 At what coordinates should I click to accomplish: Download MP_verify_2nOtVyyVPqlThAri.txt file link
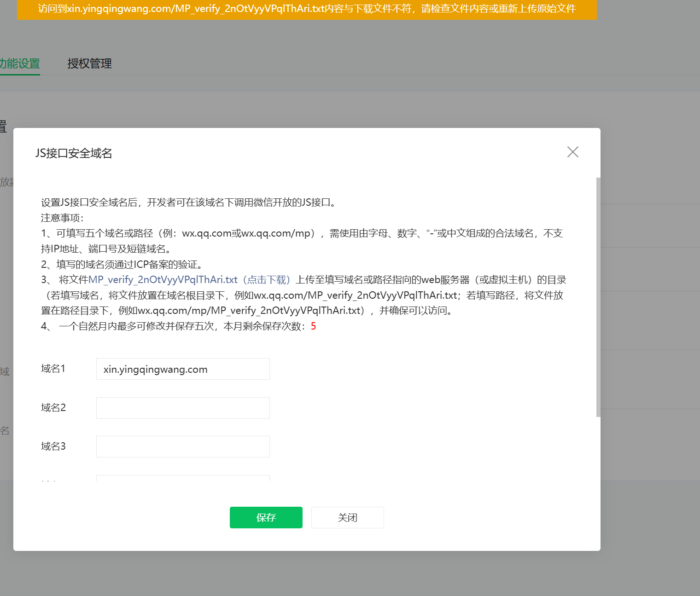(x=189, y=280)
